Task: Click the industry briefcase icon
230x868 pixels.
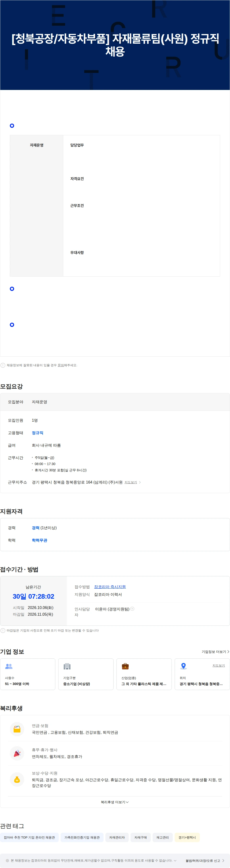Action: [125, 666]
